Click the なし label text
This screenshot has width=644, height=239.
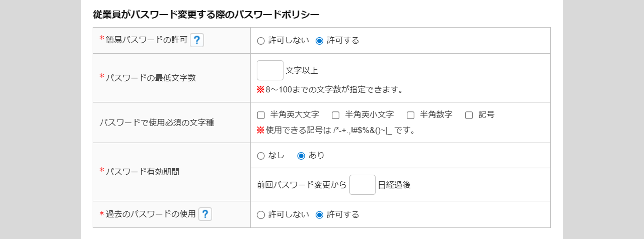coord(276,155)
